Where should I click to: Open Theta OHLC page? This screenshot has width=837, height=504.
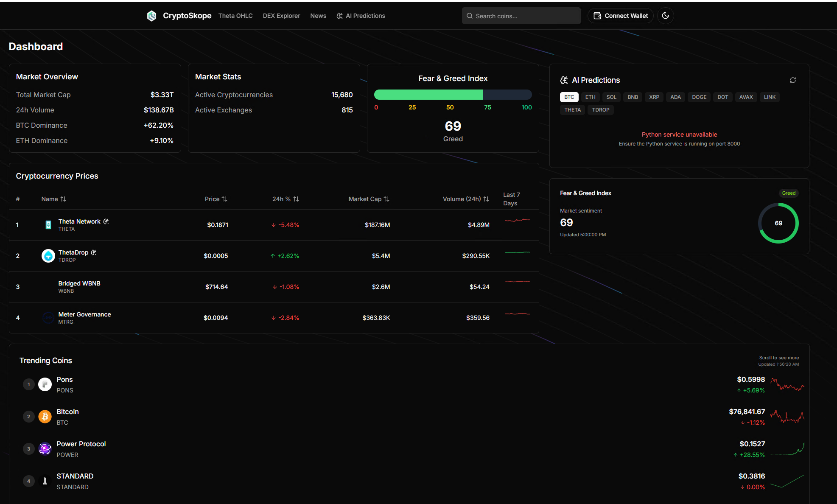(x=235, y=16)
